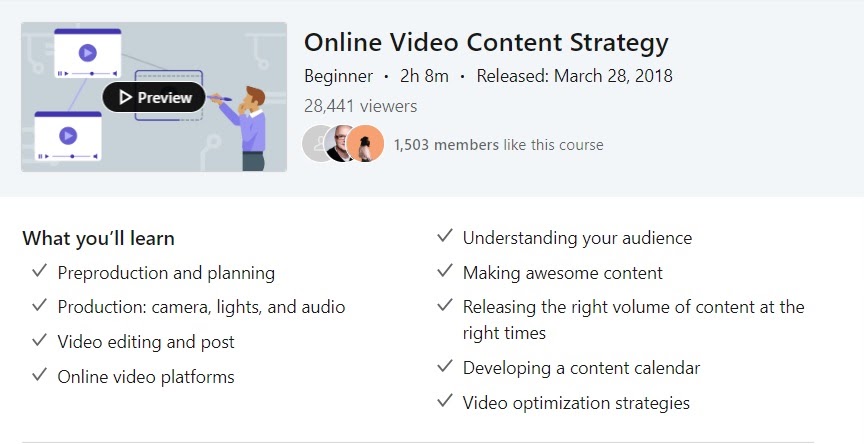
Task: Click 'Making awesome content' item
Action: click(563, 273)
